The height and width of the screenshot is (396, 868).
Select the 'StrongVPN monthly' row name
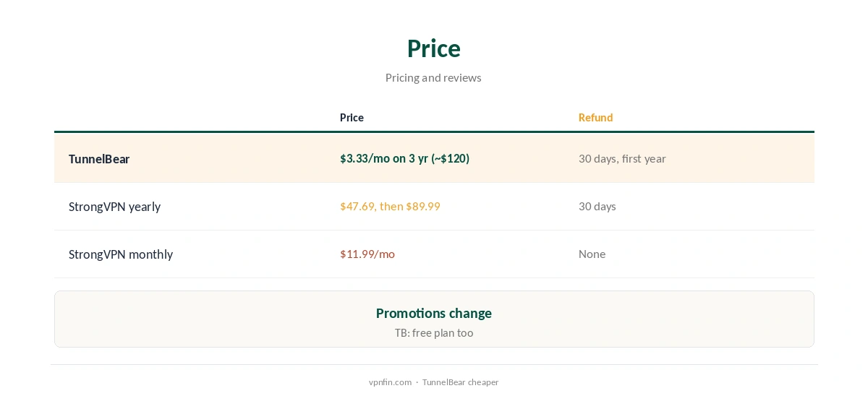[121, 254]
